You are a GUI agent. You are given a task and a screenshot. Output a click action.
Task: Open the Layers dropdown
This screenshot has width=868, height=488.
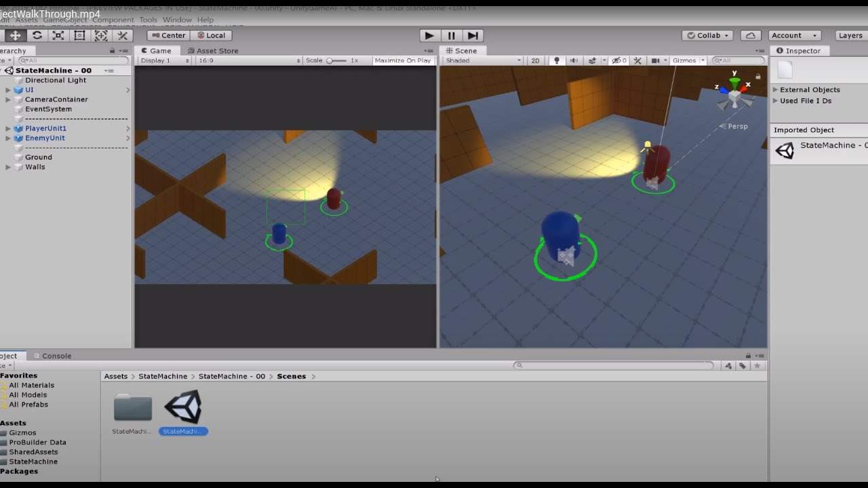point(850,35)
